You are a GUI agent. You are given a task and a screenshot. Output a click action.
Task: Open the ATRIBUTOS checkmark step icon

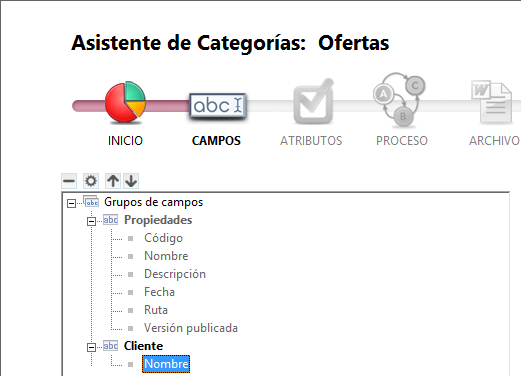pos(313,101)
